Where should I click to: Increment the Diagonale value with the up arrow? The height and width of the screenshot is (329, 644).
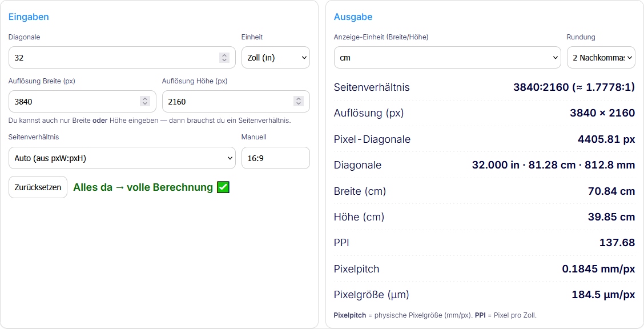click(x=225, y=54)
